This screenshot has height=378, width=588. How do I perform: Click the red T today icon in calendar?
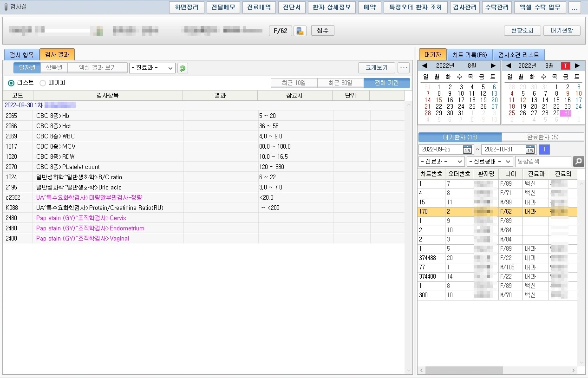(x=565, y=66)
